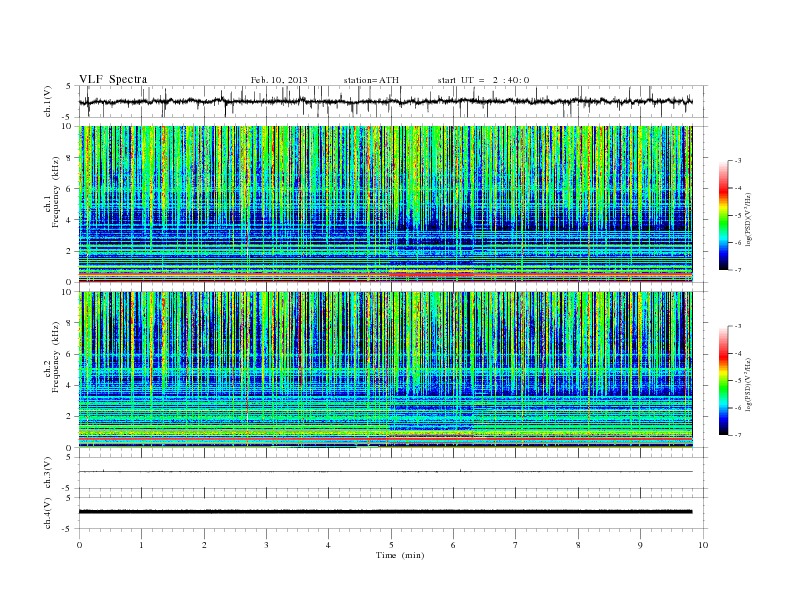The width and height of the screenshot is (792, 612).
Task: Click the "VLF Spectra" plot title
Action: (x=113, y=79)
